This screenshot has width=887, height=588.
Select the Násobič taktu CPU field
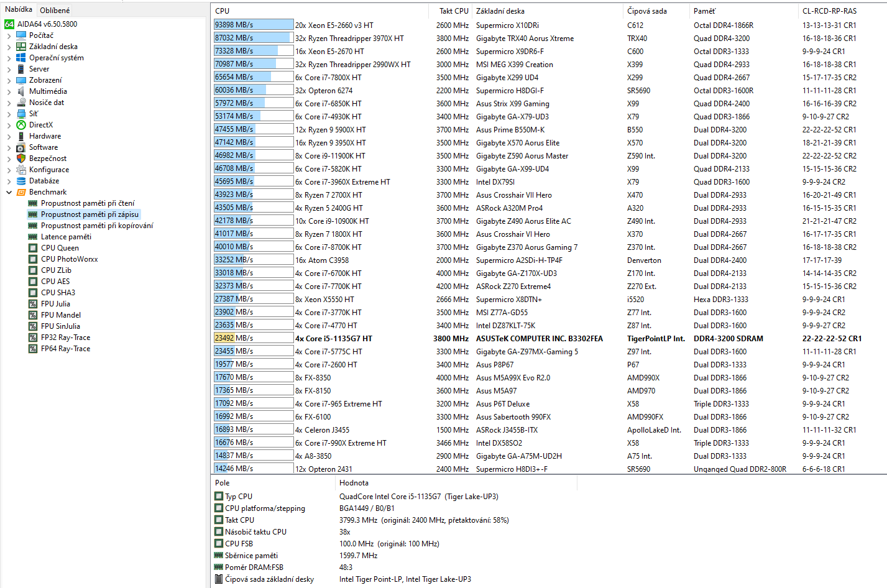click(255, 532)
